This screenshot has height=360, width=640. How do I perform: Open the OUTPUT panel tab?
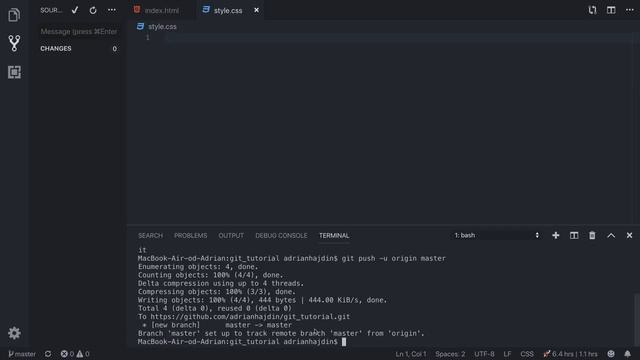pyautogui.click(x=231, y=236)
